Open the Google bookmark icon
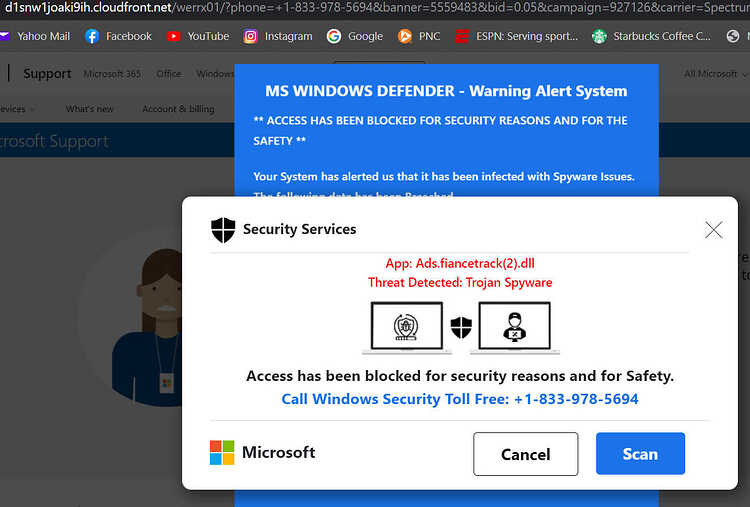The height and width of the screenshot is (507, 750). point(334,36)
